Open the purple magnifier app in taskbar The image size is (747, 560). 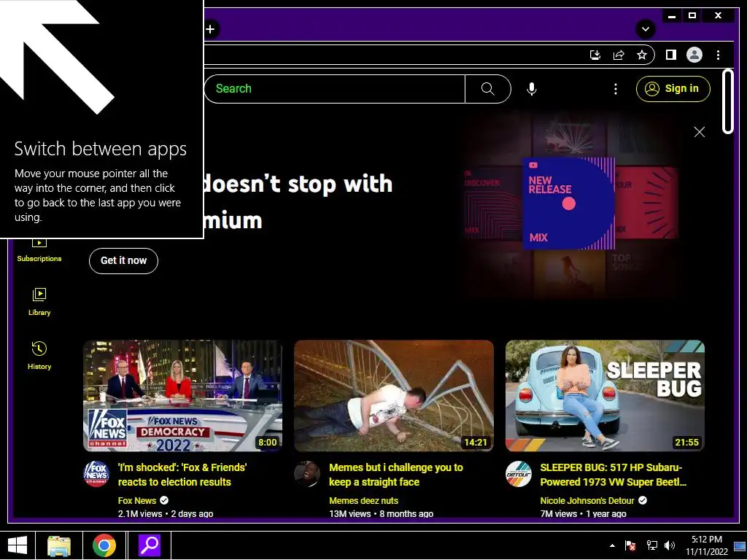click(x=149, y=545)
